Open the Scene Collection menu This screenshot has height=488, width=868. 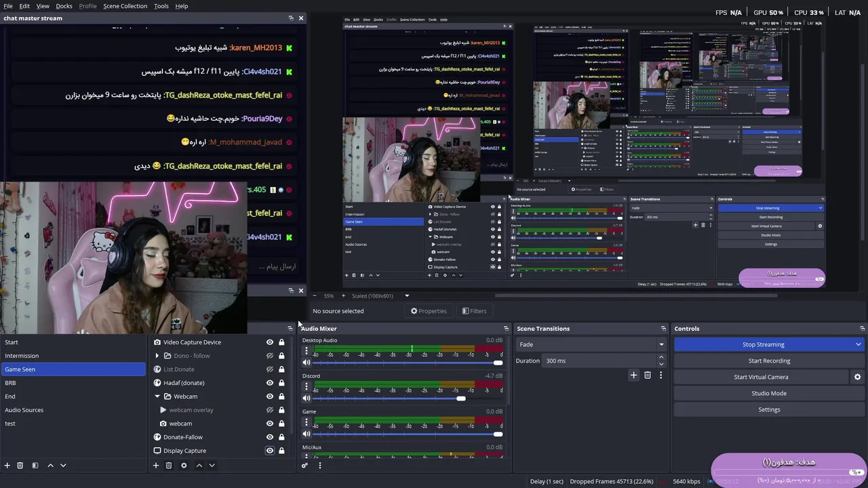coord(125,6)
